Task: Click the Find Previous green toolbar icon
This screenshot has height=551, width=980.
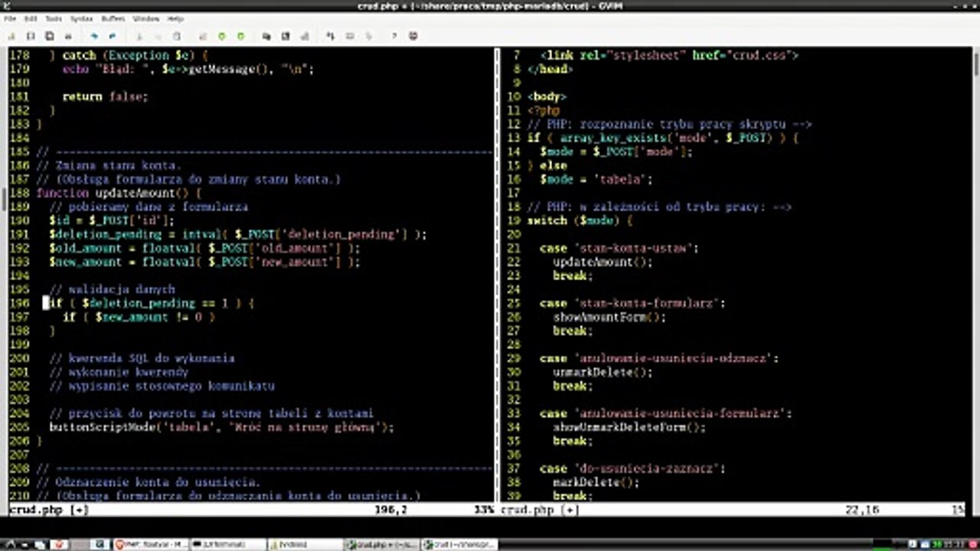Action: pos(240,36)
